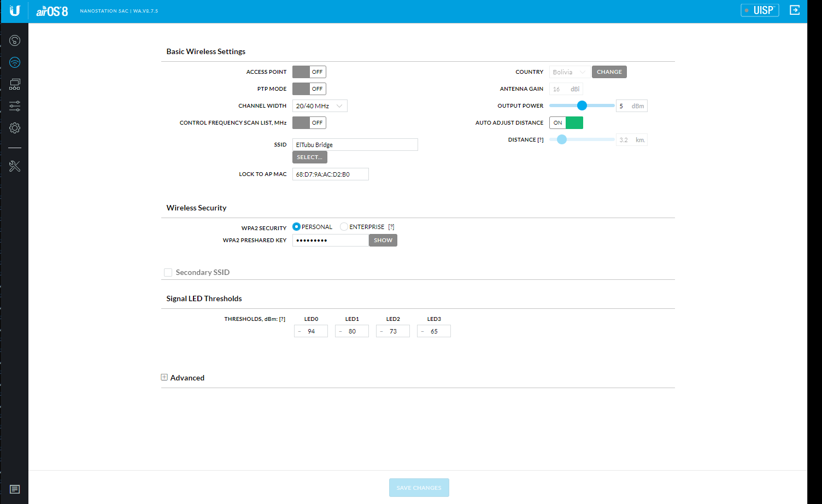This screenshot has width=822, height=504.
Task: Open the dashboard icon in sidebar
Action: tap(15, 40)
